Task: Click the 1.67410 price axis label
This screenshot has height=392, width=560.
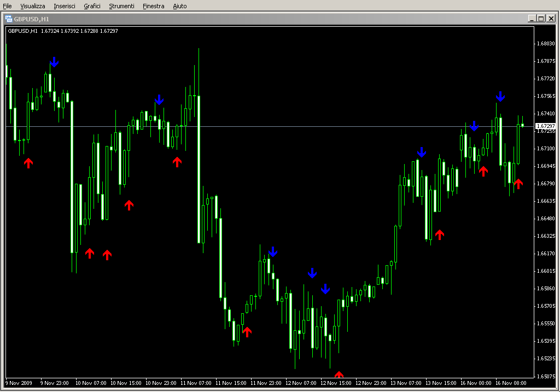Action: point(546,114)
